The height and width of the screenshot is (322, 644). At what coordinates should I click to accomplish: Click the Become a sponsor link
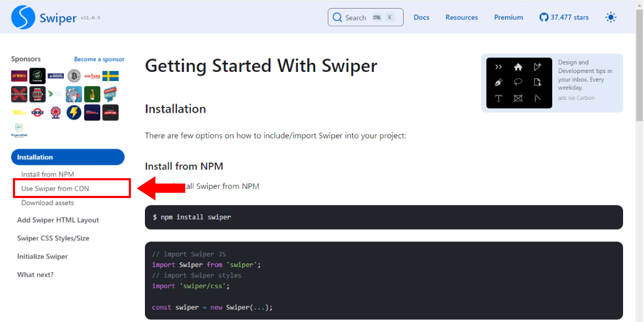tap(99, 60)
